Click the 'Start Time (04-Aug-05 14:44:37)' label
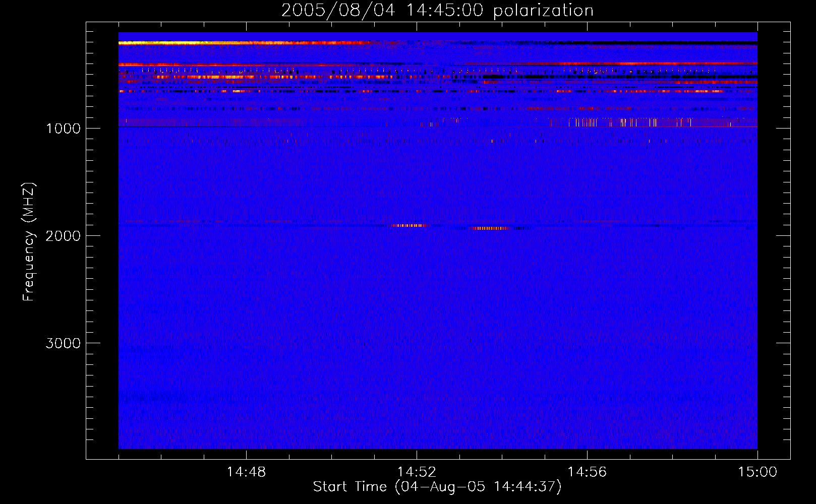Image resolution: width=816 pixels, height=504 pixels. (437, 487)
